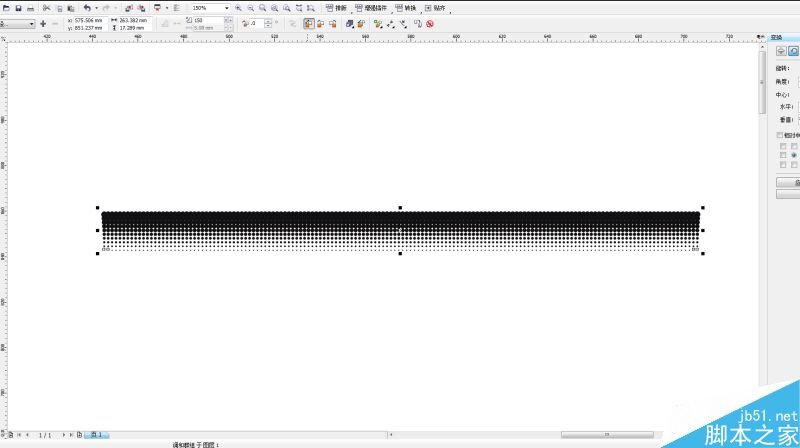Screen dimensions: 800x448
Task: Toggle the relative center checkbox
Action: [780, 135]
